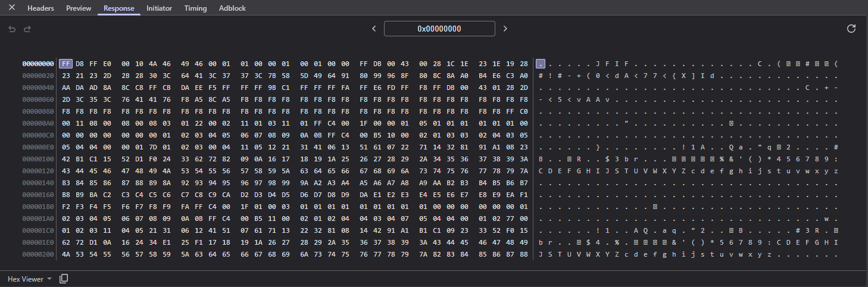Copy response using the copy icon
This screenshot has width=868, height=287.
click(64, 279)
